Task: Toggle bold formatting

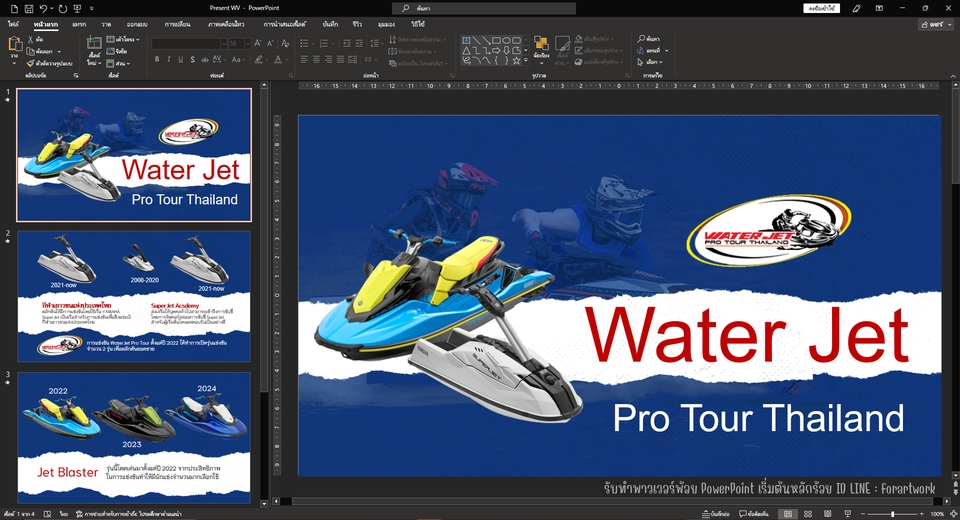Action: (157, 59)
